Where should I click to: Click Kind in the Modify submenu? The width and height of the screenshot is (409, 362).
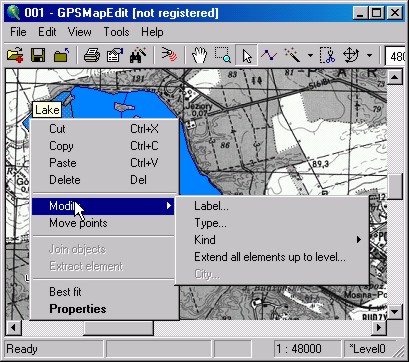pos(272,240)
